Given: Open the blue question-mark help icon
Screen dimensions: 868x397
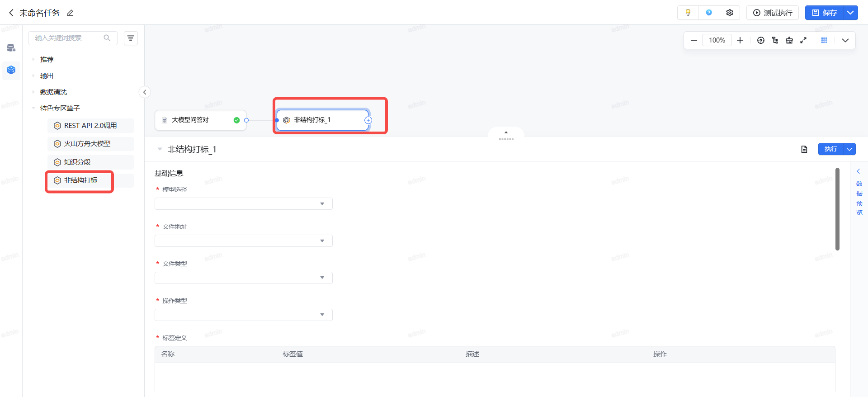Looking at the screenshot, I should click(709, 13).
